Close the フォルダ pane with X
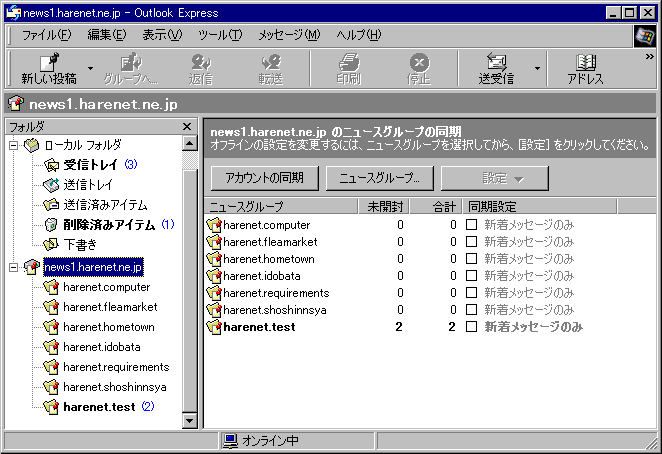This screenshot has width=662, height=454. click(187, 126)
